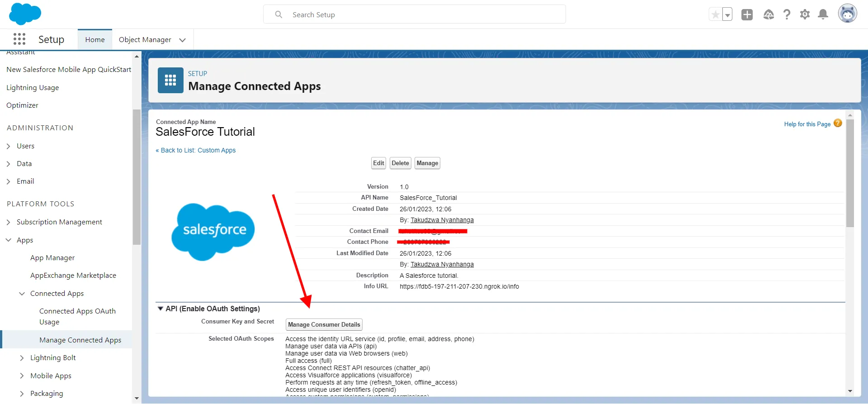
Task: Click the Delete button
Action: click(x=401, y=163)
